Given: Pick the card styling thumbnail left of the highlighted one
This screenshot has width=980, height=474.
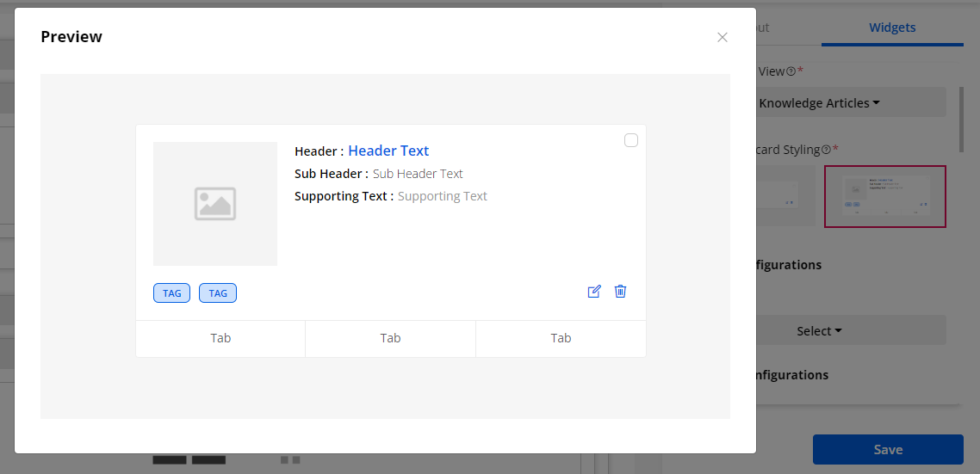Looking at the screenshot, I should click(x=785, y=196).
